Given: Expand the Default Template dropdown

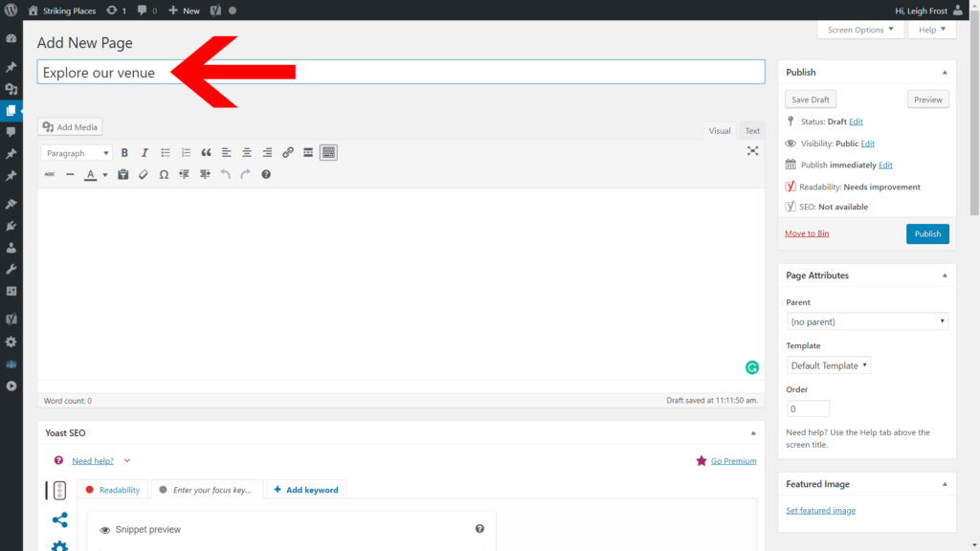Looking at the screenshot, I should coord(829,365).
